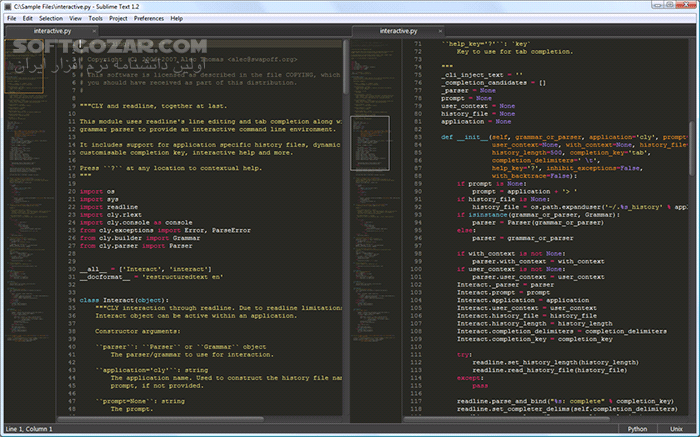Click the Python syntax selector in status bar
Image resolution: width=700 pixels, height=437 pixels.
(x=637, y=429)
